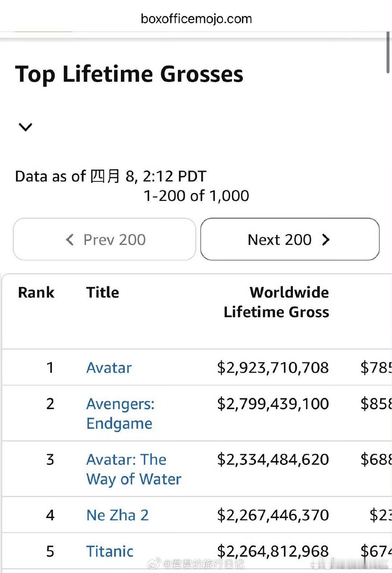Click the Next 200 button
Image resolution: width=392 pixels, height=573 pixels.
click(x=290, y=239)
